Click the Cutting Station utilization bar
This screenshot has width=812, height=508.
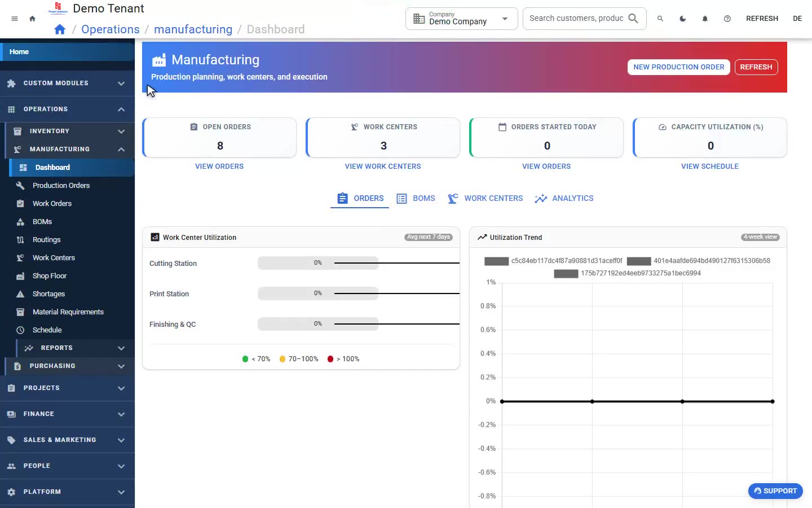click(x=318, y=263)
